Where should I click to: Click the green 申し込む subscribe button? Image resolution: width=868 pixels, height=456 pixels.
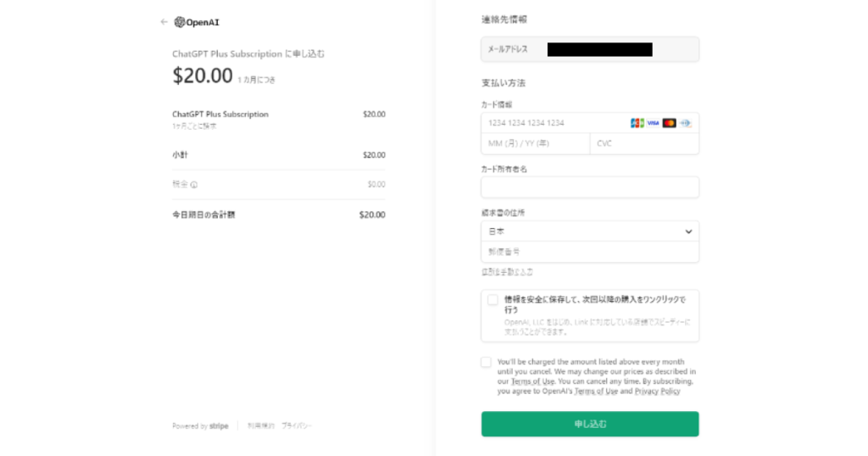[590, 424]
